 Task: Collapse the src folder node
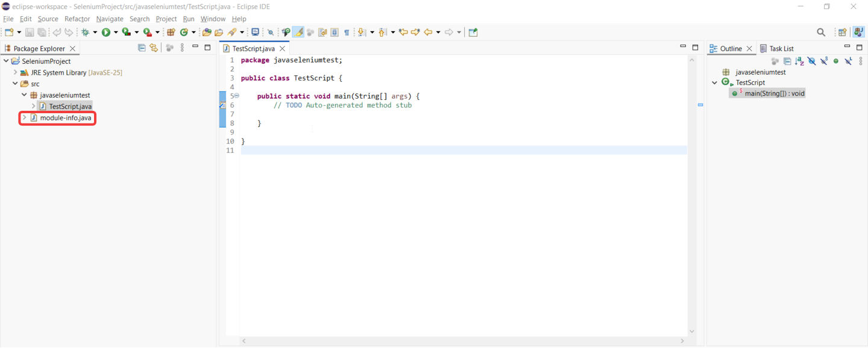[15, 84]
